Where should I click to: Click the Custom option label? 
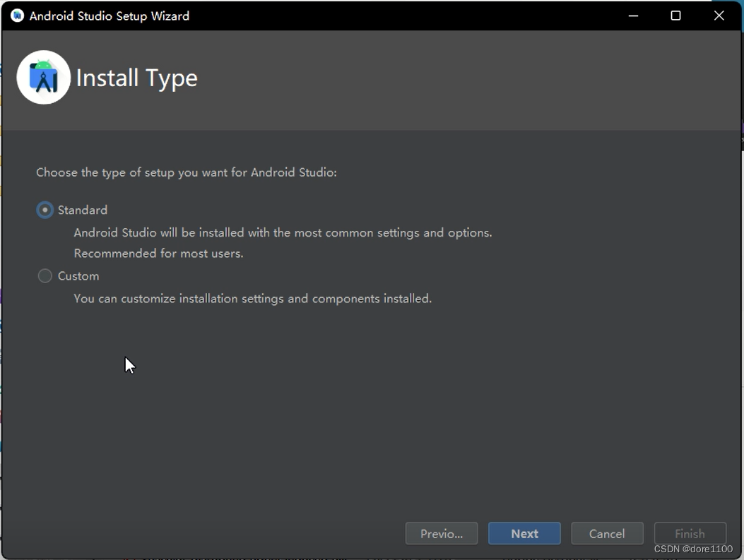click(x=78, y=275)
